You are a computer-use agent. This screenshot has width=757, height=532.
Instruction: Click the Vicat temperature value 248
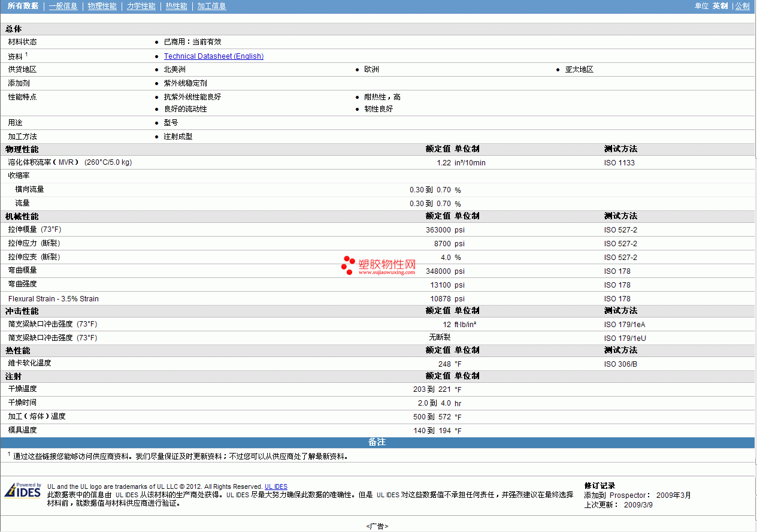click(444, 364)
